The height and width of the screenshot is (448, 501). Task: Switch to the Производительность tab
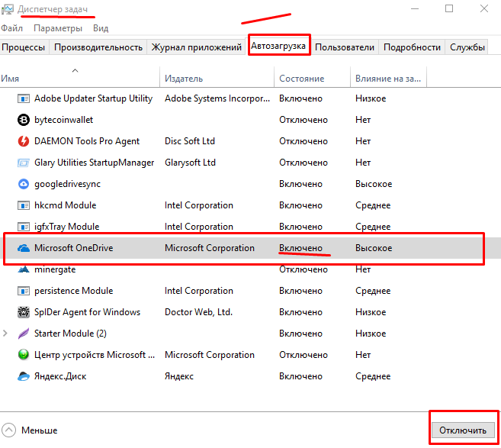coord(98,47)
